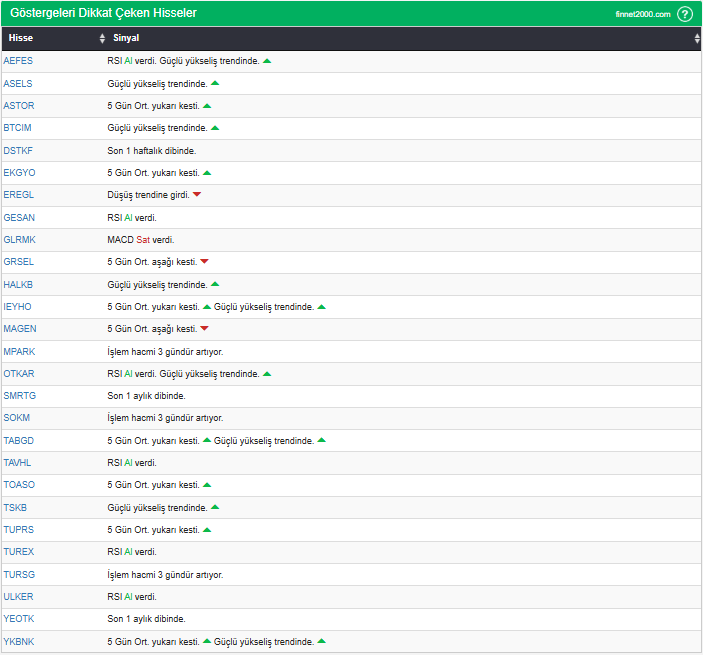Click the red down arrow in GRSEL row
This screenshot has height=655, width=703.
coord(204,262)
